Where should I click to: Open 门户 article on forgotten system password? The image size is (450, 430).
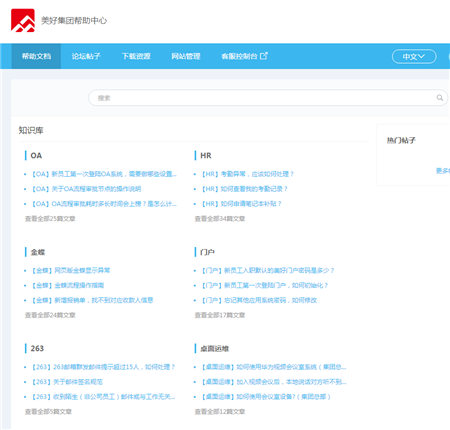point(259,300)
